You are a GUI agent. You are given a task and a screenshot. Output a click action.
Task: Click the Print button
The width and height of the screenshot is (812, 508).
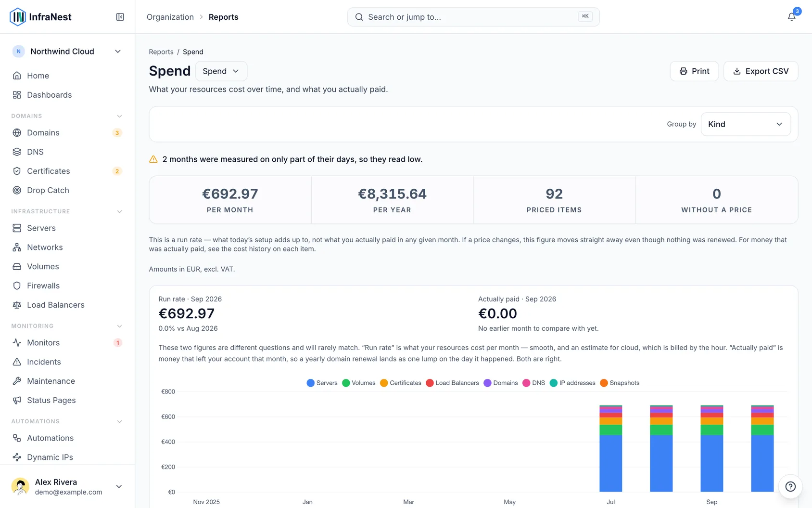click(694, 71)
